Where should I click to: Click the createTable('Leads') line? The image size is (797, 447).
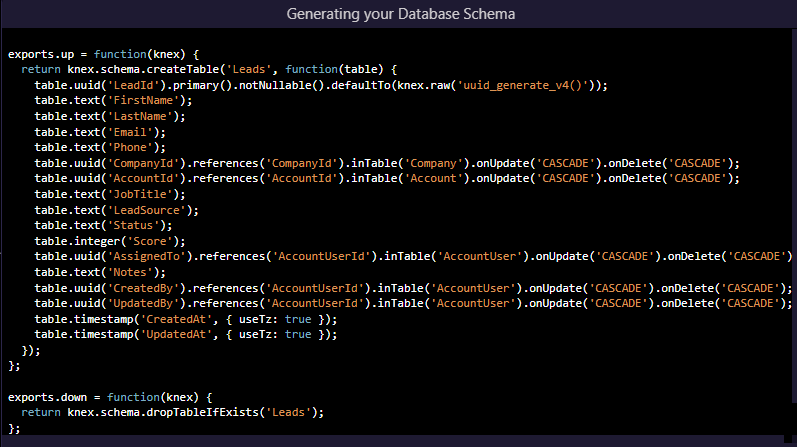coord(209,69)
